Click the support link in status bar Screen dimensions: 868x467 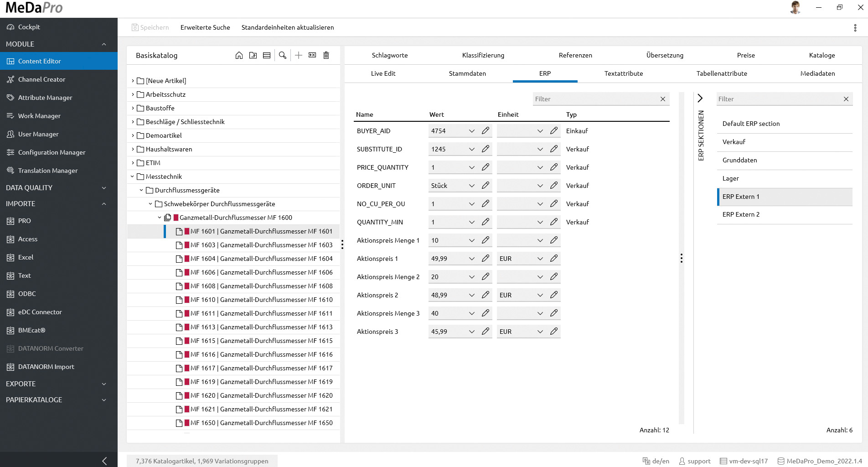[695, 461]
